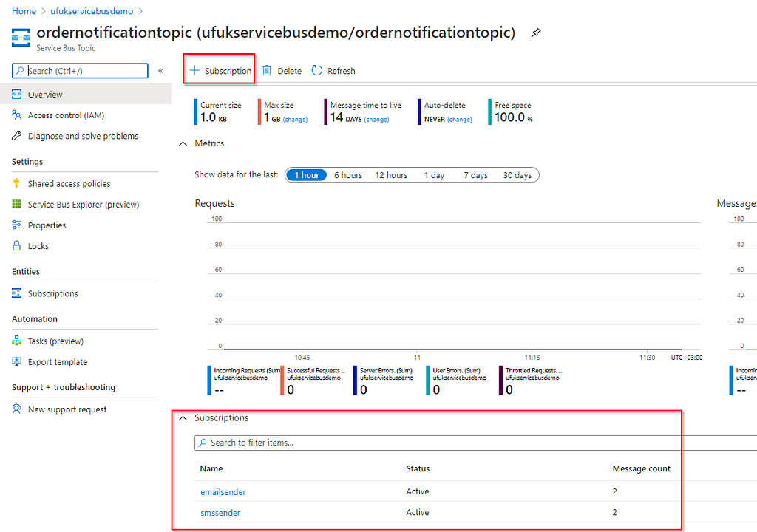Click the Incoming Requests blue legend swatch
757x532 pixels.
click(x=209, y=381)
